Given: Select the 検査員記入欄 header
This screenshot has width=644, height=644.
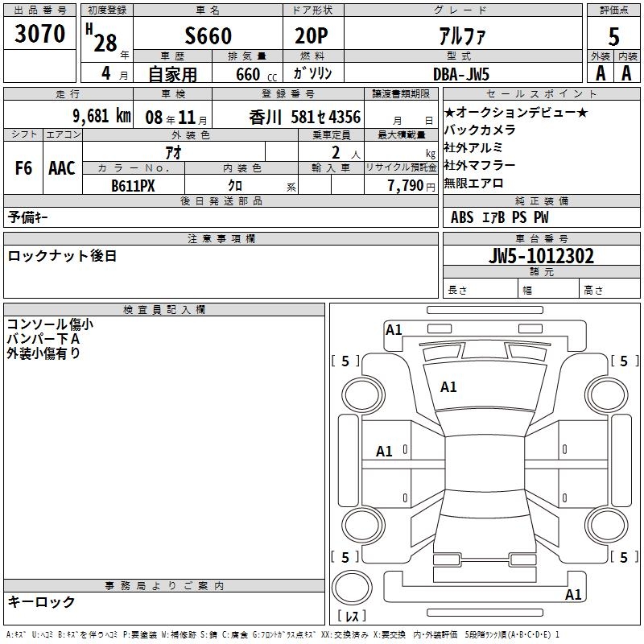Looking at the screenshot, I should [164, 310].
